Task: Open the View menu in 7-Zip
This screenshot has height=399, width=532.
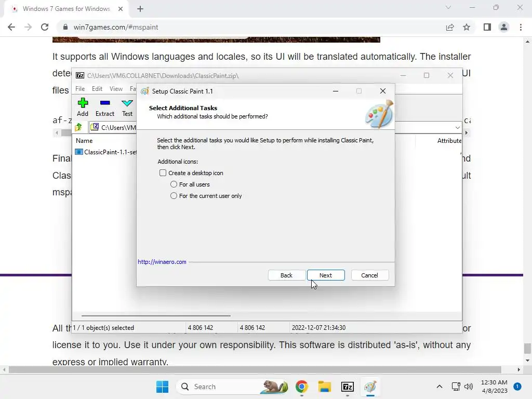Action: [x=116, y=88]
